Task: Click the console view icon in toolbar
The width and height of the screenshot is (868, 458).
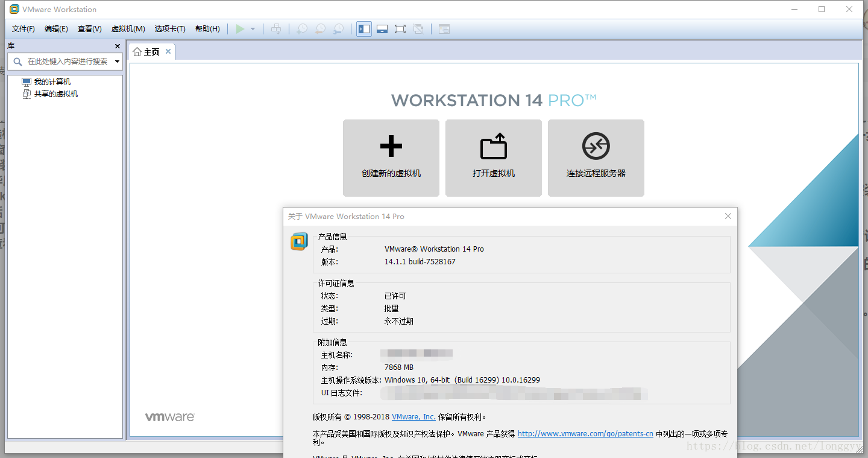Action: pyautogui.click(x=444, y=29)
